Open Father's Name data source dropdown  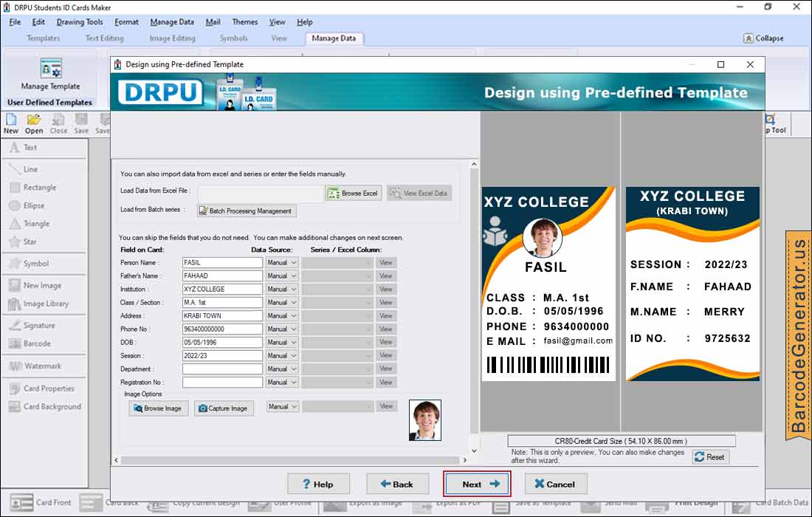(282, 276)
